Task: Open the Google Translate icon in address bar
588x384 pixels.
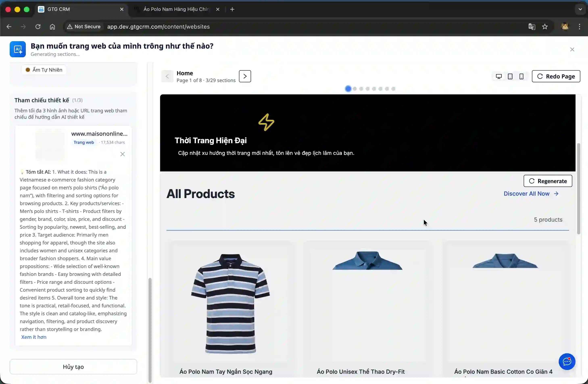Action: click(x=532, y=27)
